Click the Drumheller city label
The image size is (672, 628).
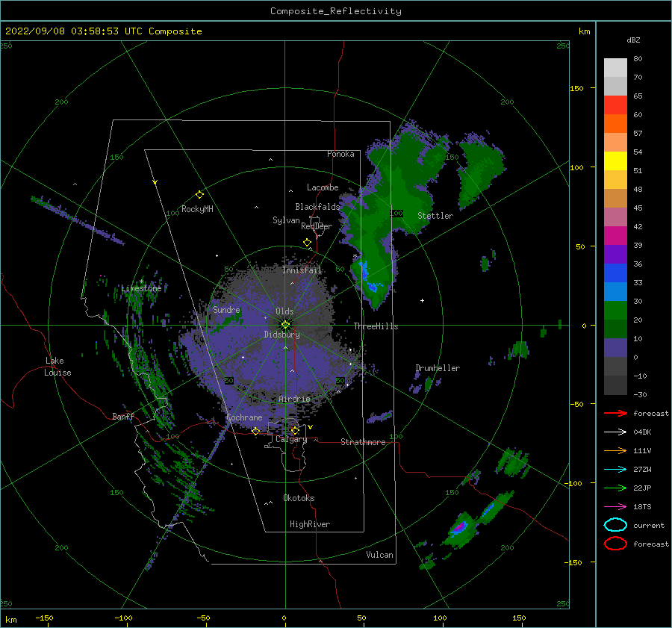point(438,368)
